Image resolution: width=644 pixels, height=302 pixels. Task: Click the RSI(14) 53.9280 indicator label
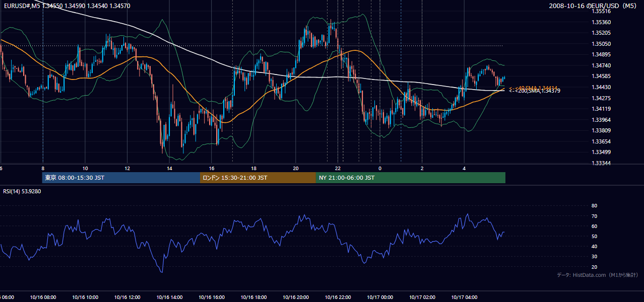(22, 191)
